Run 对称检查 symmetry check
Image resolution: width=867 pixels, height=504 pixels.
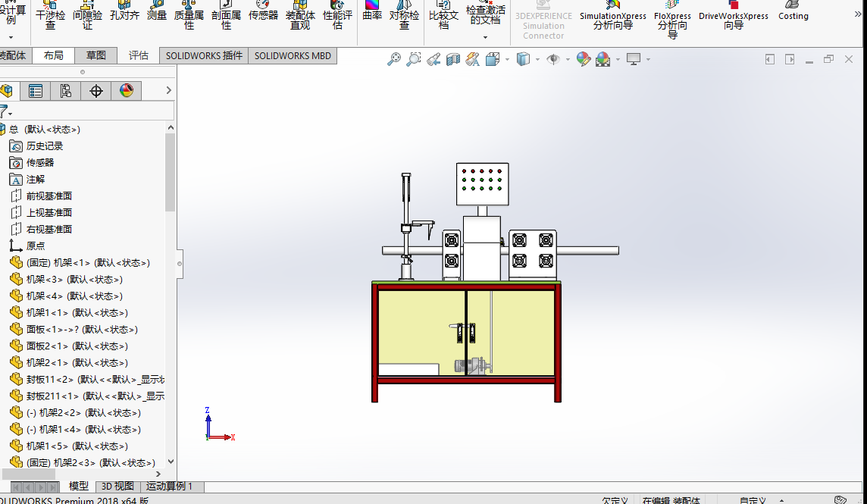tap(404, 14)
